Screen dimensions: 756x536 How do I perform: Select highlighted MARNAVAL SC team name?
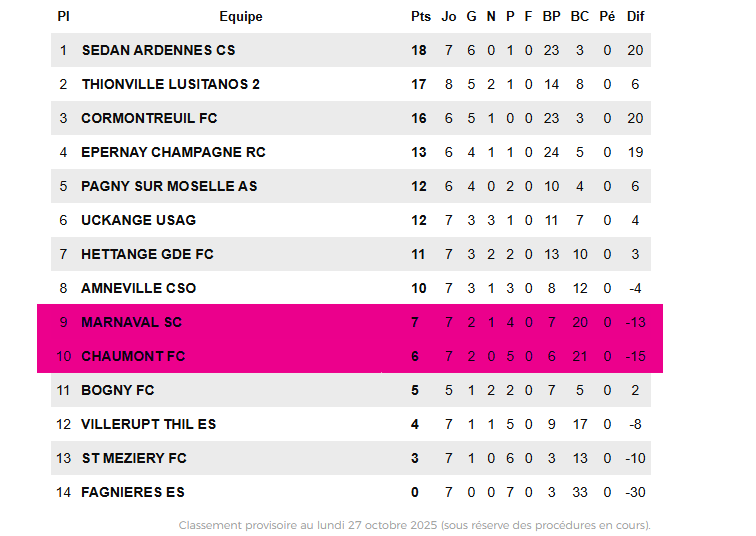point(132,322)
